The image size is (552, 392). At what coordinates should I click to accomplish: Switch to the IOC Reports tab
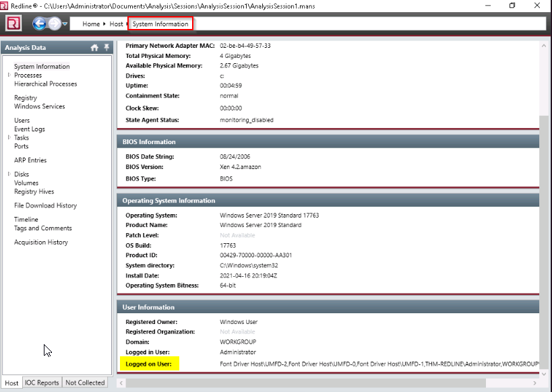[42, 383]
